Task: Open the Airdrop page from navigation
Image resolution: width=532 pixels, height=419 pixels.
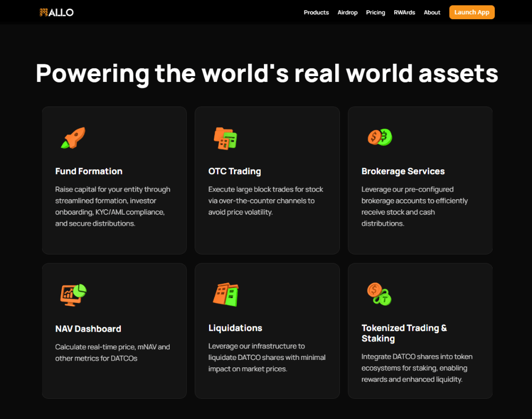Action: click(347, 12)
